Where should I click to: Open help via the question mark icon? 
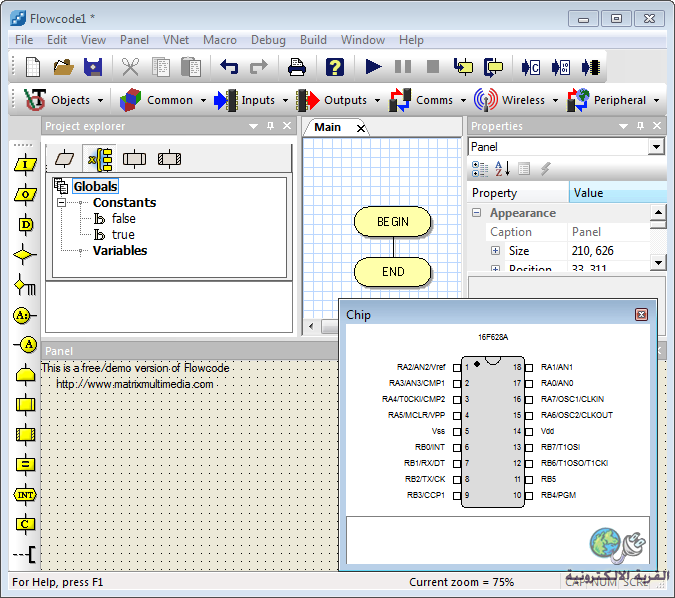coord(334,67)
